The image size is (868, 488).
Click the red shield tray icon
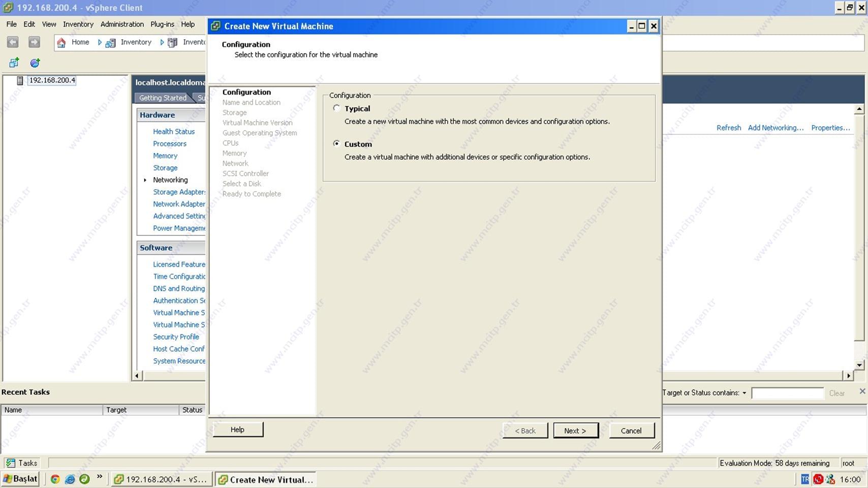pos(818,479)
